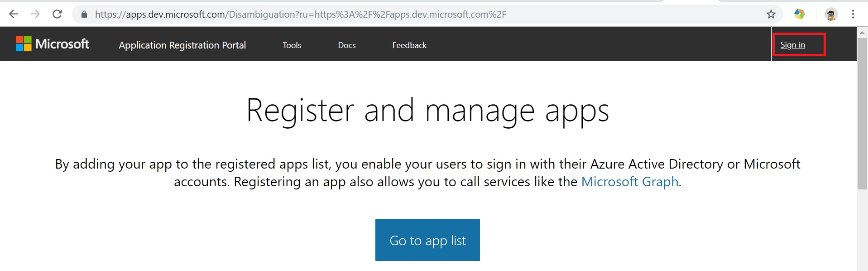Click the Go to app list button
868x271 pixels.
coord(427,240)
